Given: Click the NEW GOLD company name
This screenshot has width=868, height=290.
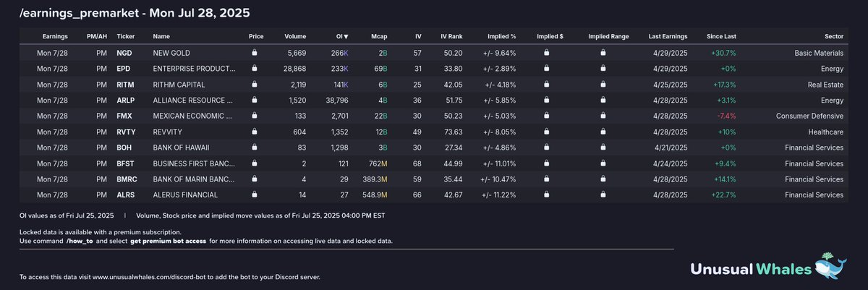Looking at the screenshot, I should click(x=171, y=53).
